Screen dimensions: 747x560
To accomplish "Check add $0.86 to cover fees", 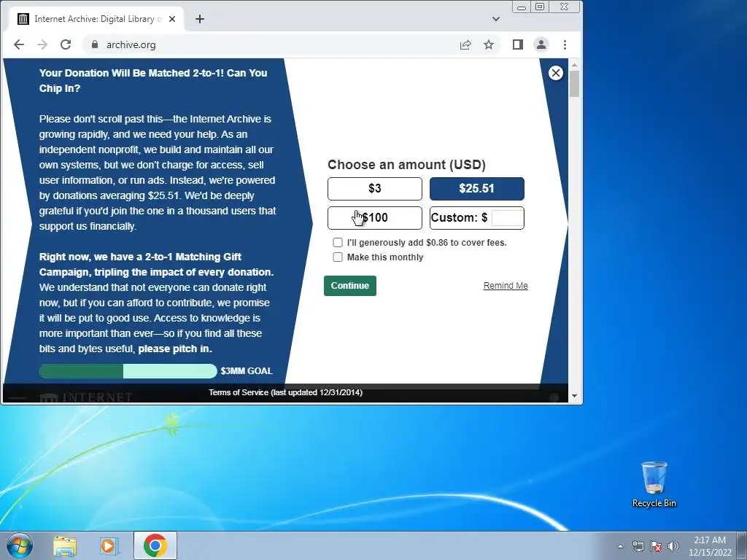I will tap(338, 242).
